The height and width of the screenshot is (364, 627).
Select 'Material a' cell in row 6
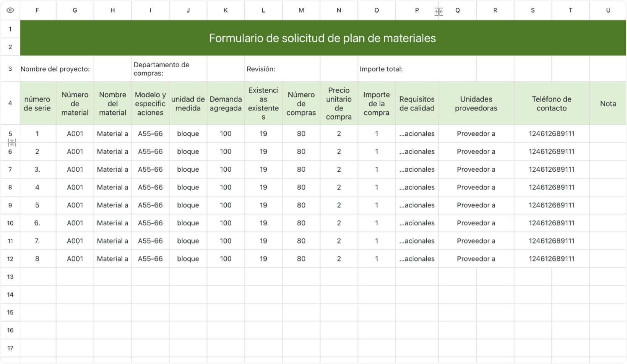112,151
